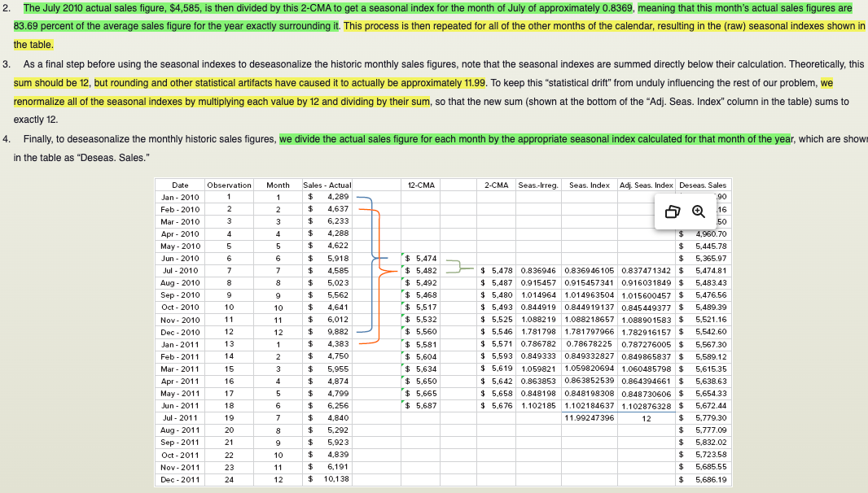This screenshot has height=493, width=868.
Task: Click the Dec 2011 sales value 10,138
Action: [336, 479]
